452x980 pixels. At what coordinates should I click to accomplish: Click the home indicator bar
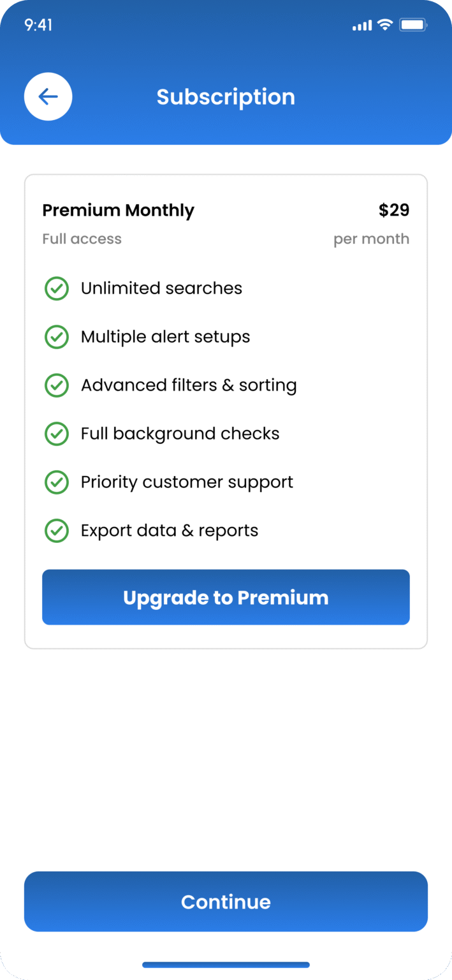coord(226,965)
